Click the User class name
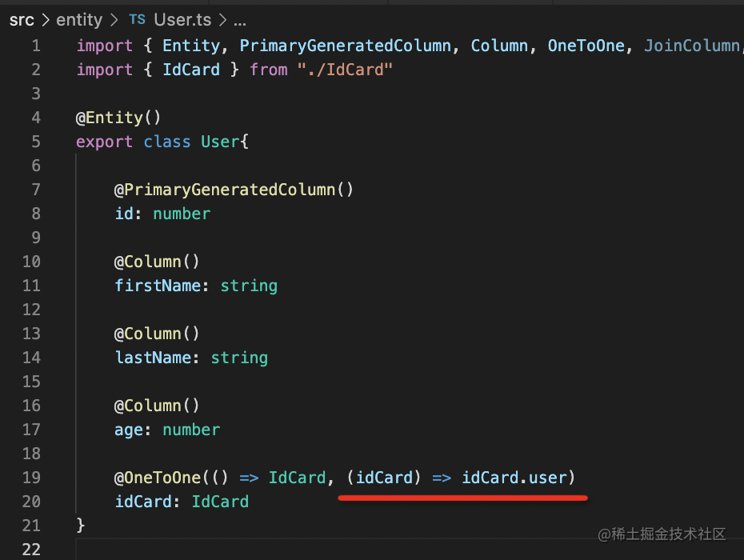This screenshot has width=744, height=560. (x=220, y=142)
